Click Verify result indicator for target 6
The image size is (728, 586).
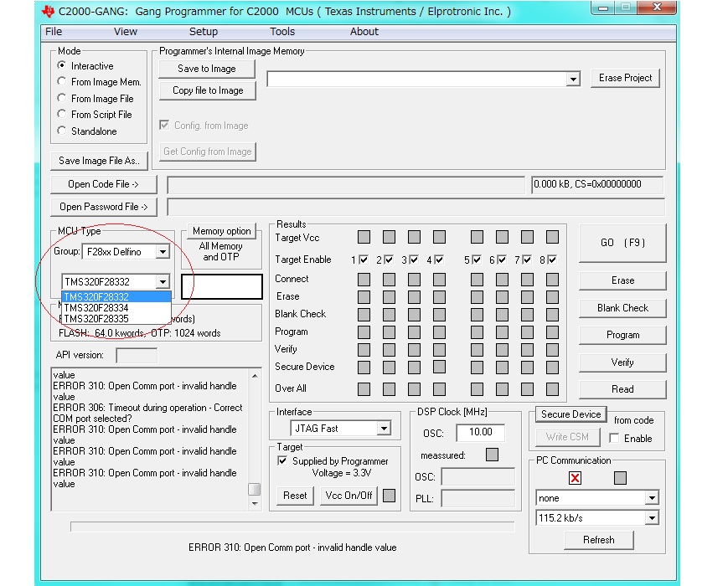tap(502, 349)
